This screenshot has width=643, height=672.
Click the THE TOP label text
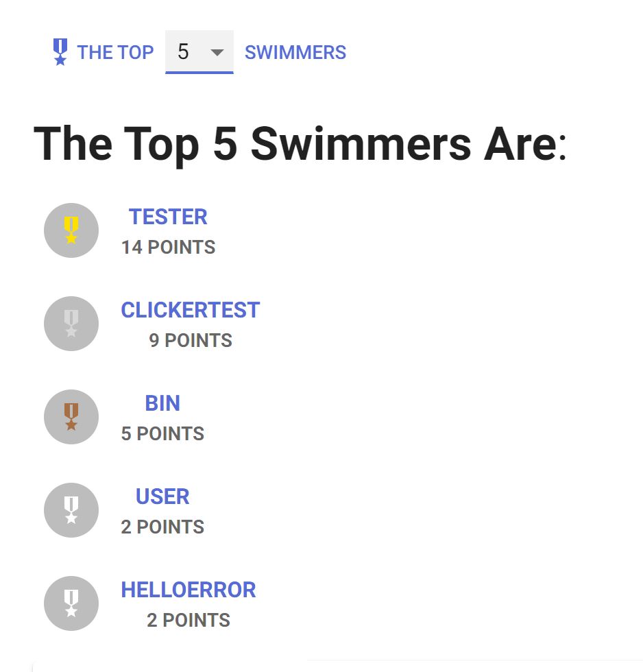(115, 52)
